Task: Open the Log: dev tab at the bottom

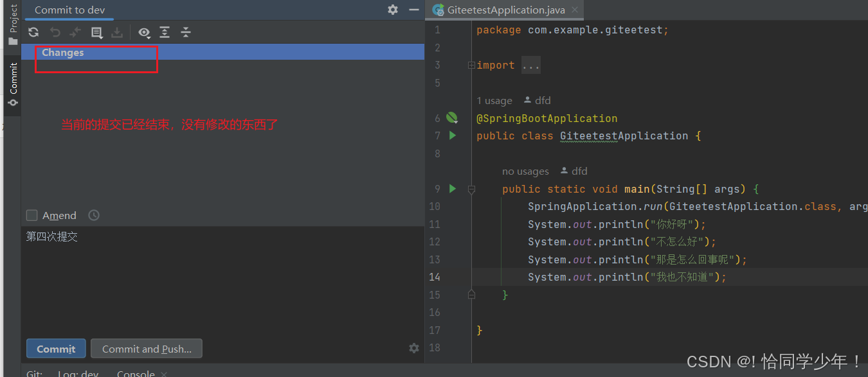Action: point(78,373)
